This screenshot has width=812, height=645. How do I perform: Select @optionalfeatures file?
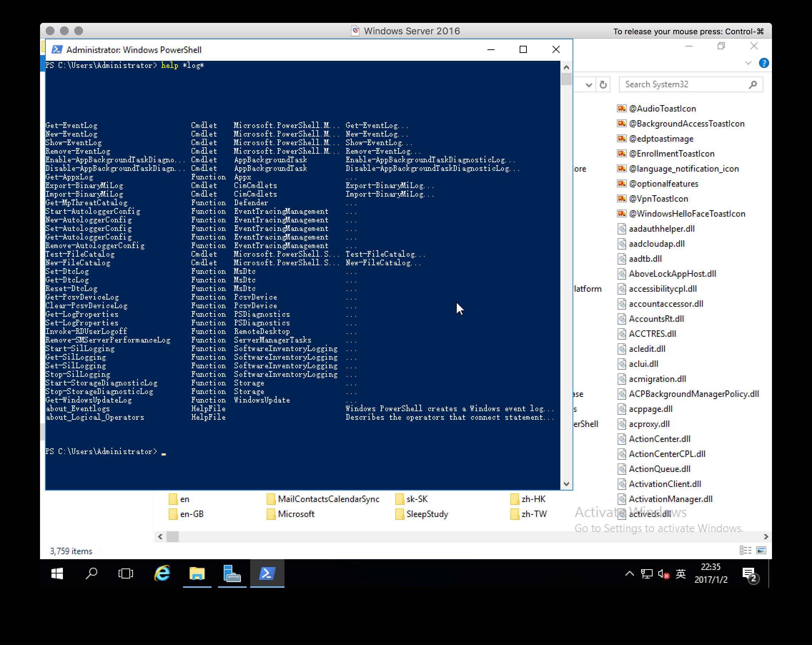(x=658, y=183)
